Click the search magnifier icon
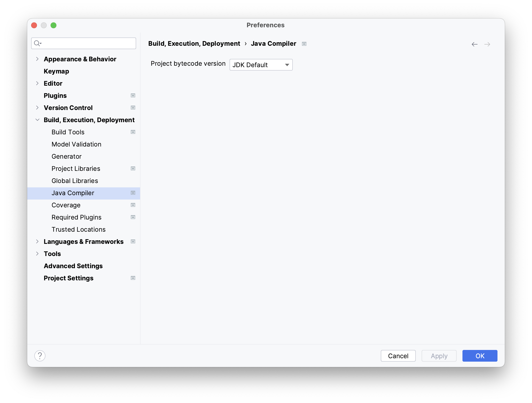The height and width of the screenshot is (403, 532). [37, 43]
